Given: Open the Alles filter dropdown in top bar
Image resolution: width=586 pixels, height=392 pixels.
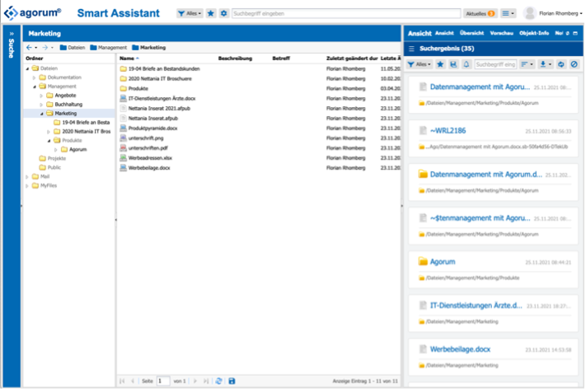Looking at the screenshot, I should click(190, 14).
